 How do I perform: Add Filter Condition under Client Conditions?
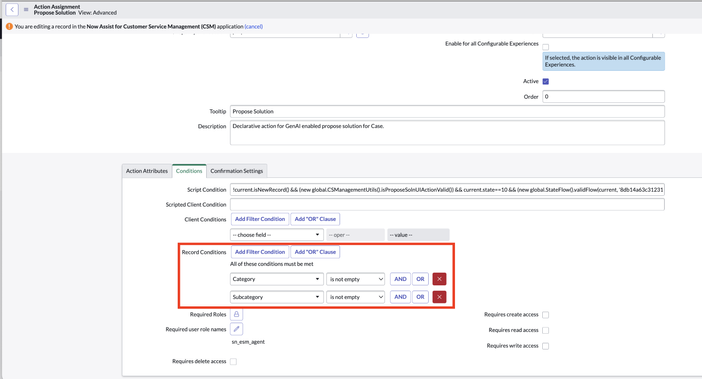point(260,219)
